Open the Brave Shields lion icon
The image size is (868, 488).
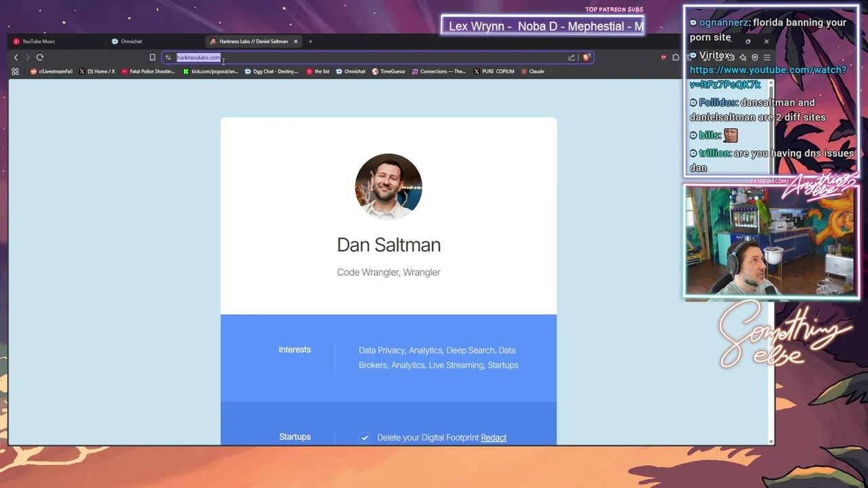(x=587, y=58)
